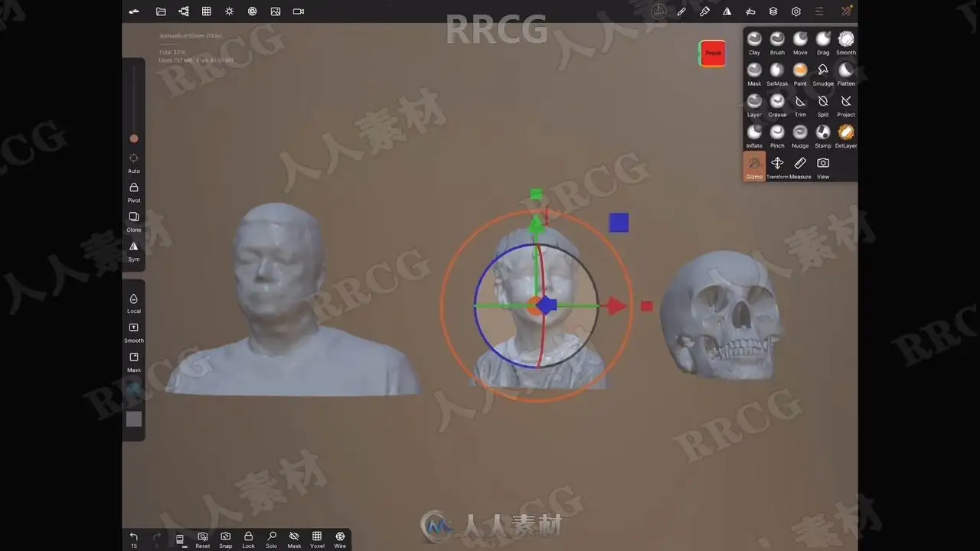
Task: Toggle Wire wireframe display
Action: [340, 540]
